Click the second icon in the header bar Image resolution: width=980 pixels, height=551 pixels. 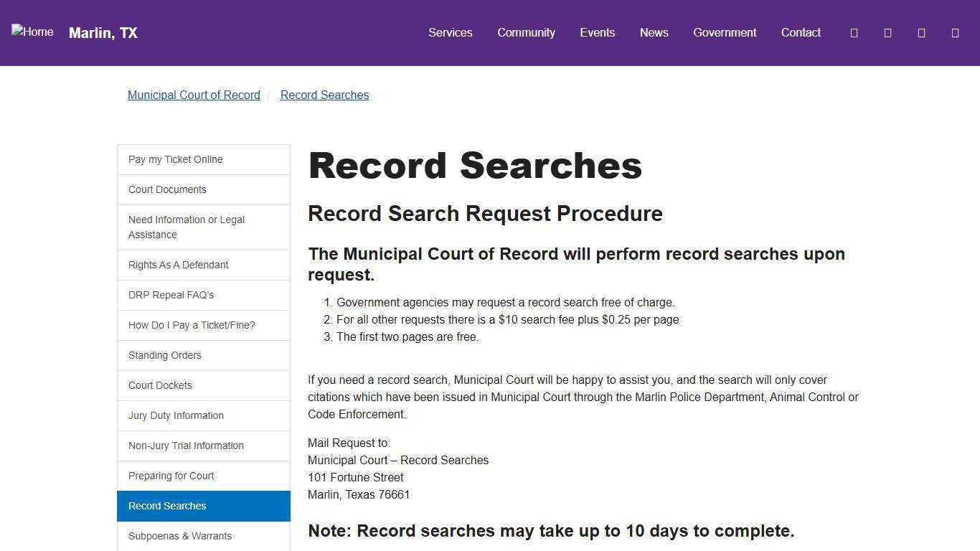click(887, 32)
